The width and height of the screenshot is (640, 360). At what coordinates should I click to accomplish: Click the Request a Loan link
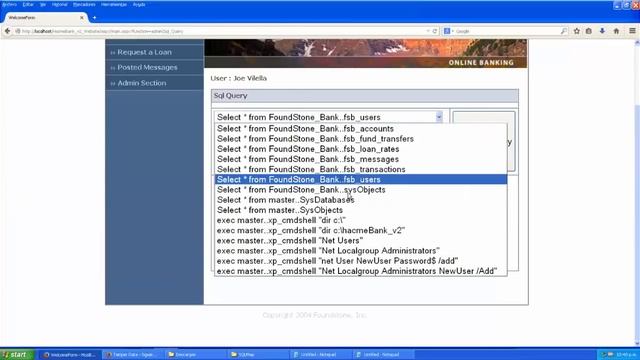(x=144, y=52)
